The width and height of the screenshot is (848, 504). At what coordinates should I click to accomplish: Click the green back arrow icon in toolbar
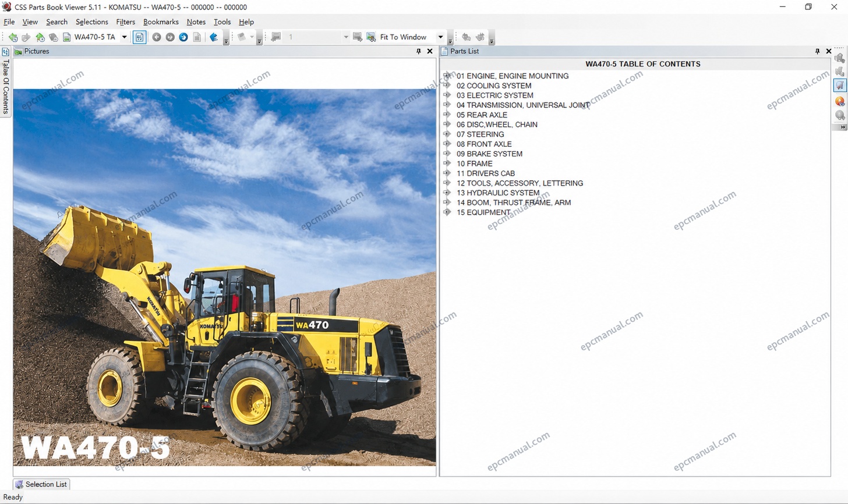[x=13, y=37]
